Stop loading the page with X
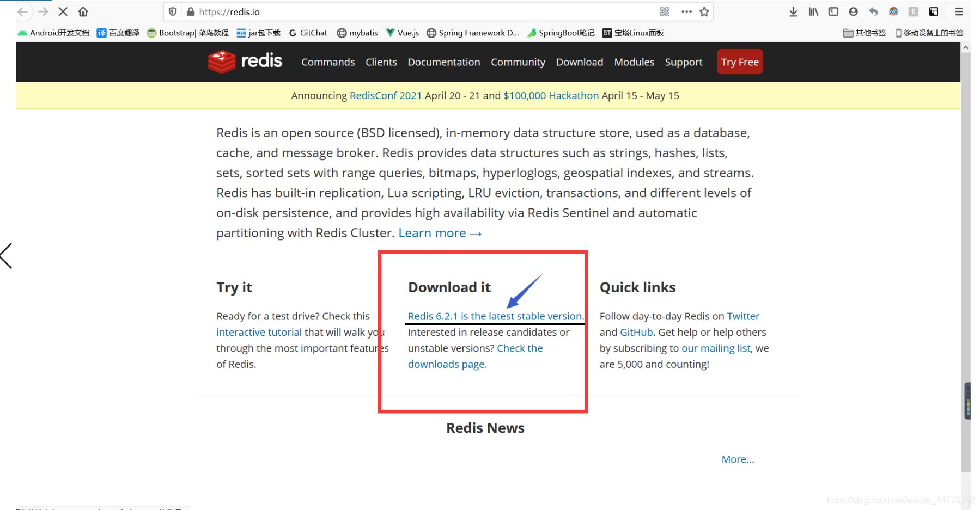Image resolution: width=980 pixels, height=510 pixels. coord(63,11)
